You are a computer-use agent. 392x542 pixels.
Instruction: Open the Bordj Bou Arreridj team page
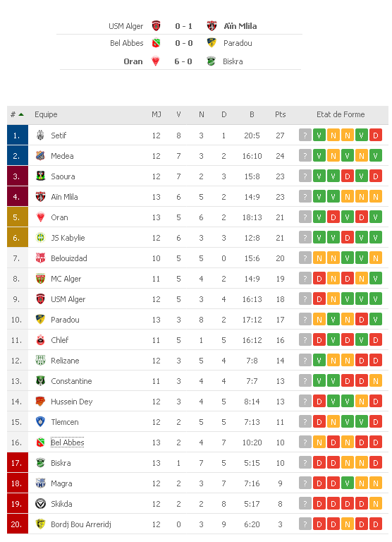click(81, 524)
